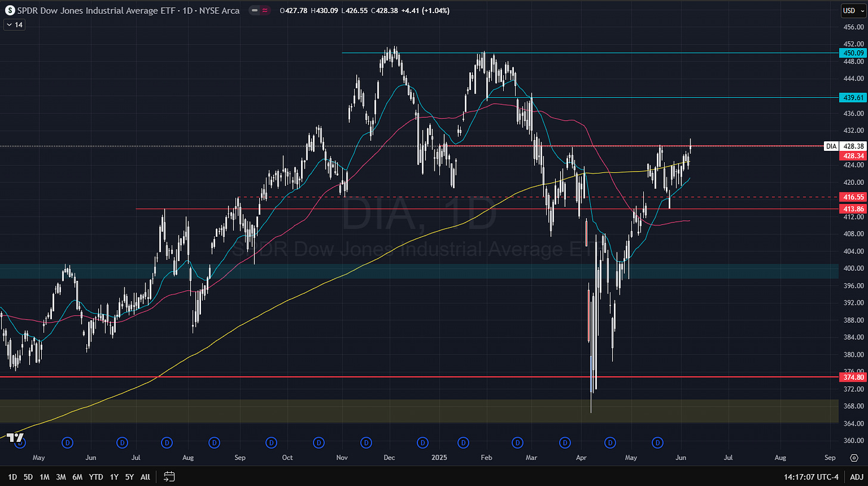Select the 3M time range
868x486 pixels.
[61, 477]
